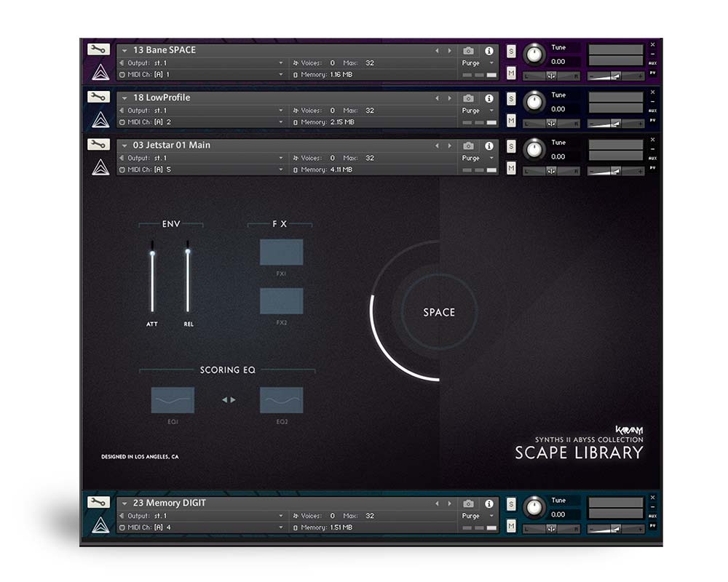Click info icon on 13 Bane SPACE

tap(489, 51)
